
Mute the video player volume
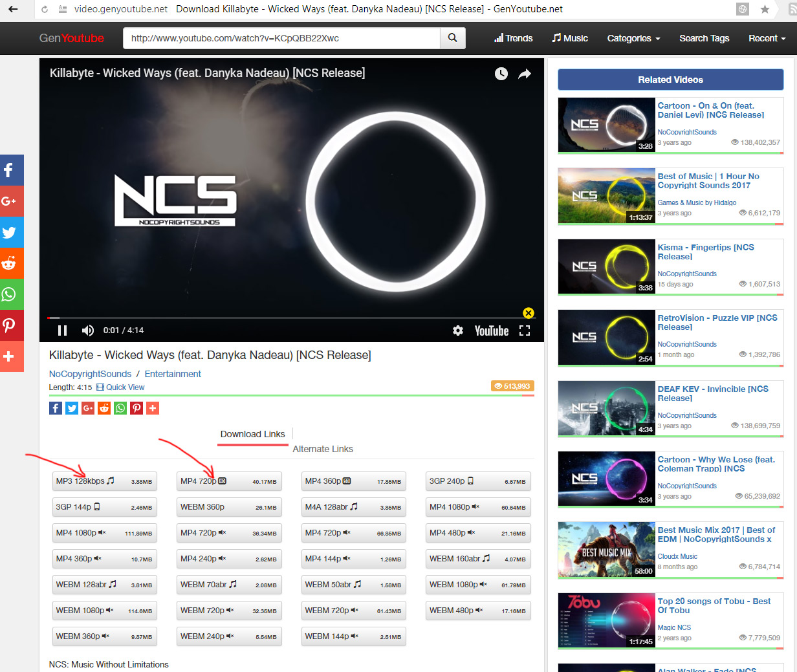(x=87, y=331)
